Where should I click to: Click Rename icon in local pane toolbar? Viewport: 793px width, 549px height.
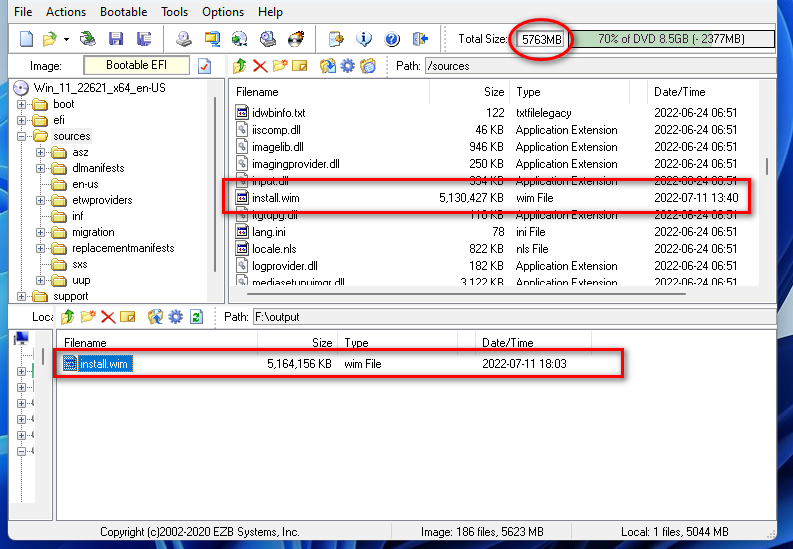click(x=127, y=317)
